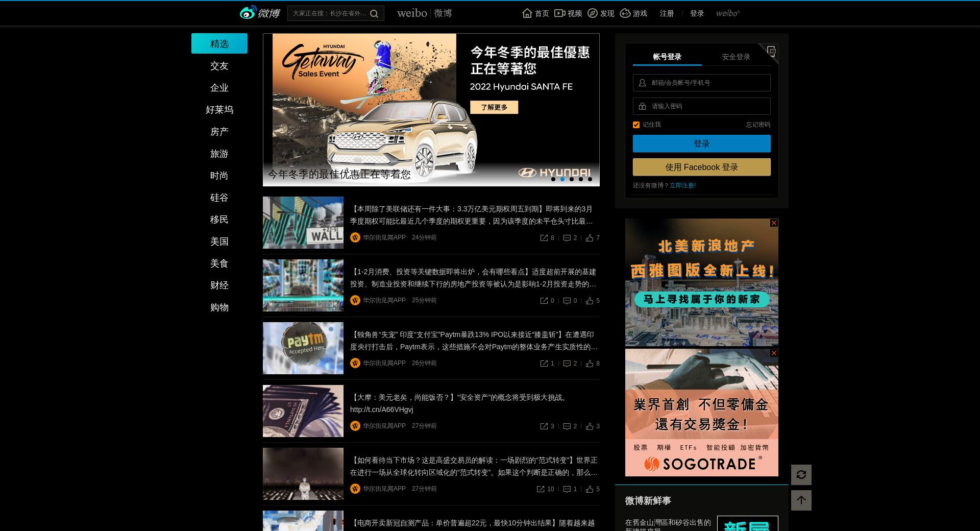Click the Weibo logo in header
This screenshot has height=531, width=980.
coord(260,13)
